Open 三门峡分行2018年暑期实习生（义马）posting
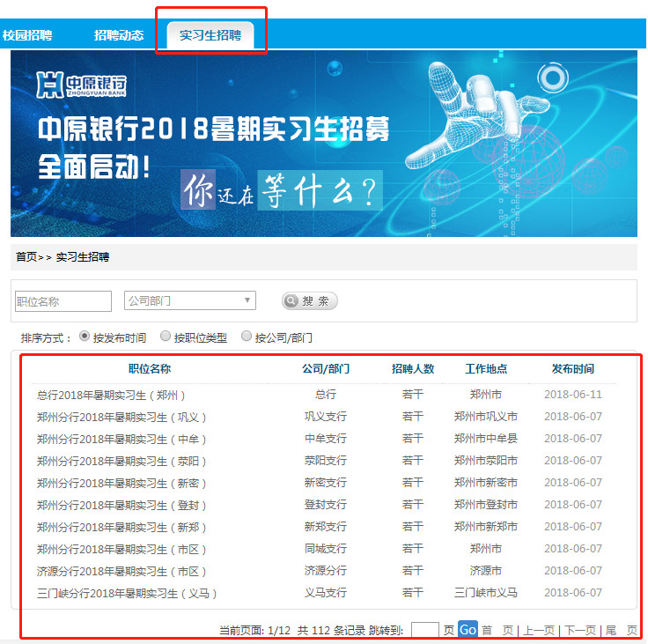Image resolution: width=648 pixels, height=644 pixels. (127, 593)
